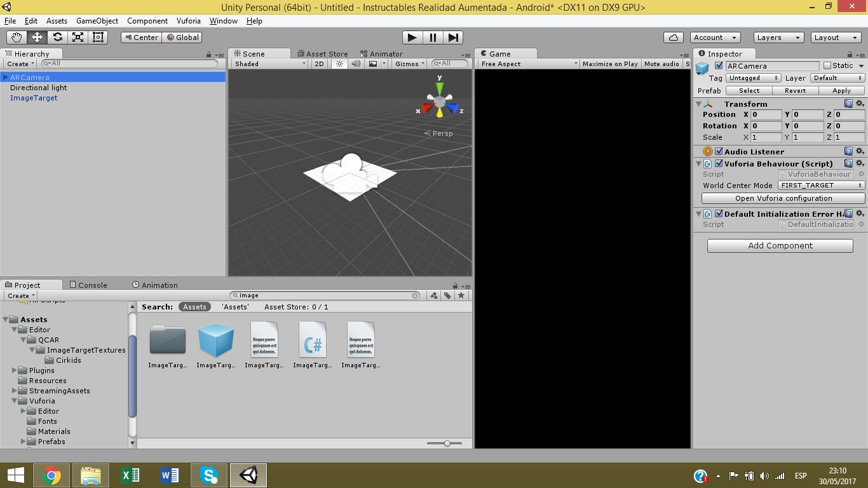Open Layers dropdown

[x=778, y=37]
